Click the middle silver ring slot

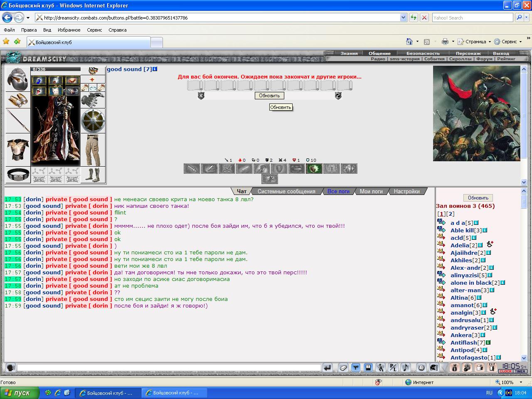93,88
